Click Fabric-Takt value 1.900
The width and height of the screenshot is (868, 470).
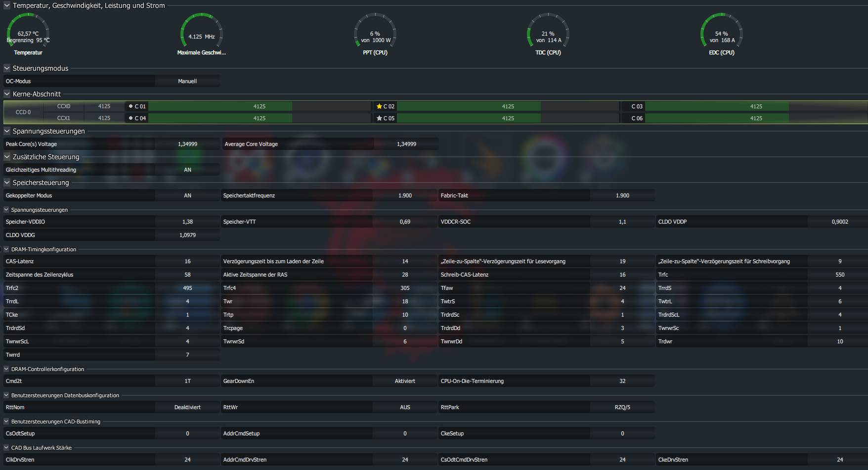pyautogui.click(x=622, y=195)
